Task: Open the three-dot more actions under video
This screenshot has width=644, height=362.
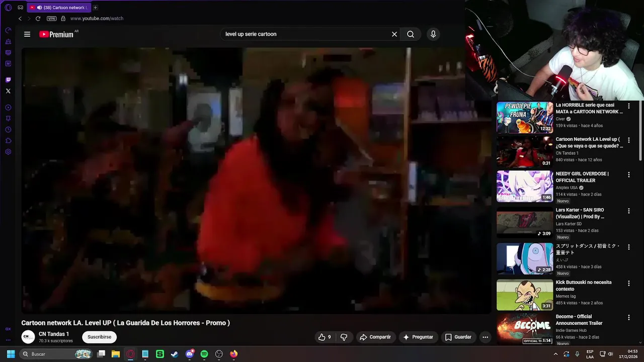Action: [x=485, y=337]
